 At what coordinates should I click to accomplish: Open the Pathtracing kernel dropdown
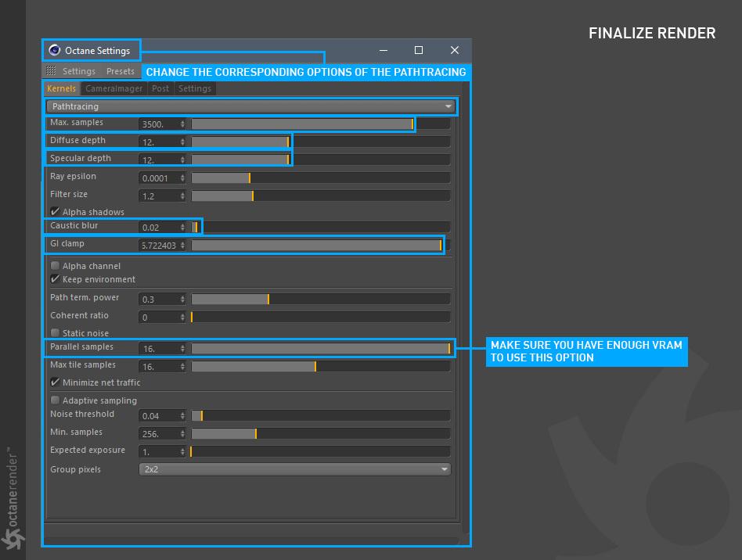tap(250, 106)
